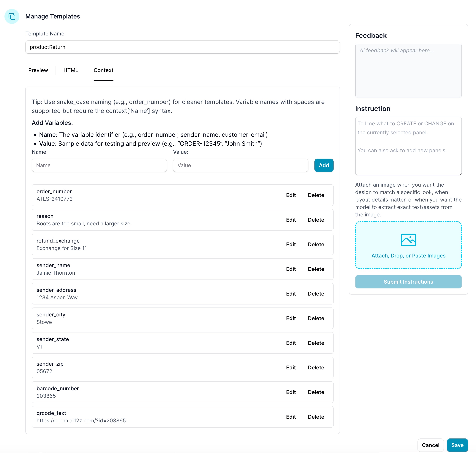
Task: Delete the qrcode_text variable
Action: pyautogui.click(x=316, y=417)
